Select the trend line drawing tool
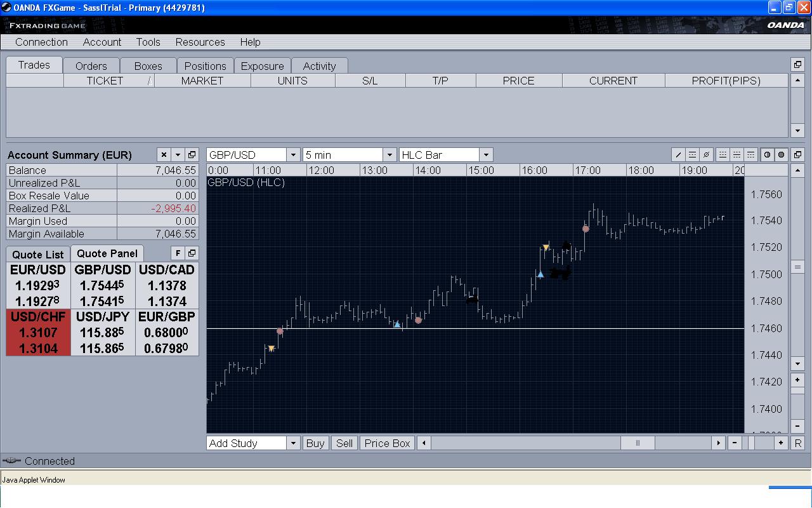The height and width of the screenshot is (508, 812). point(678,154)
